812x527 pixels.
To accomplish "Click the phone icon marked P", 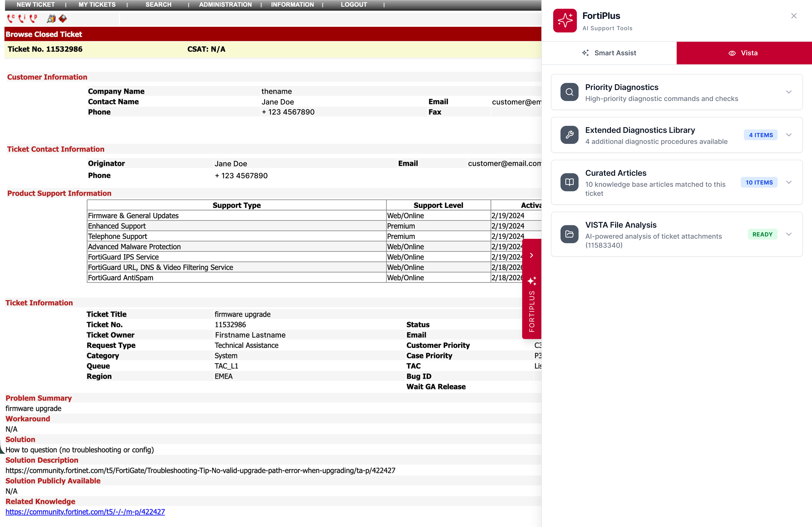I will [x=33, y=18].
